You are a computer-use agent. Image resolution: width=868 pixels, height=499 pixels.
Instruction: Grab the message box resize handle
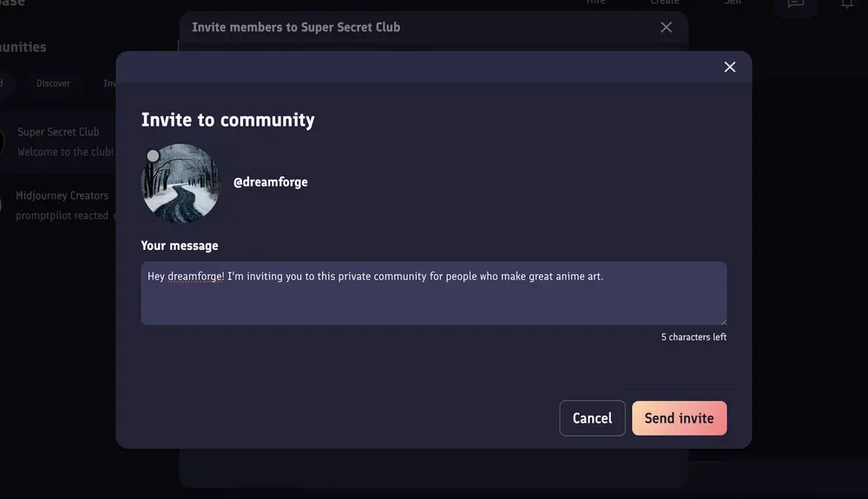coord(722,320)
